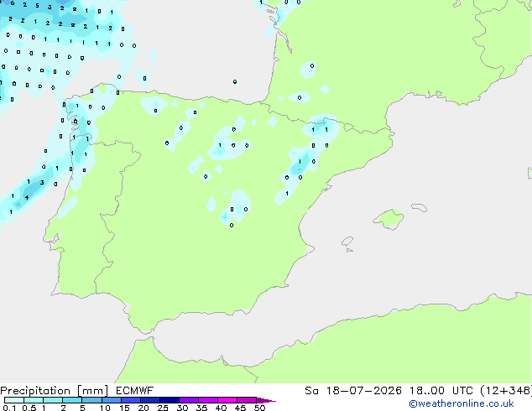532x411 pixels.
Task: Click the Mallorca island on the map
Action: pyautogui.click(x=389, y=219)
